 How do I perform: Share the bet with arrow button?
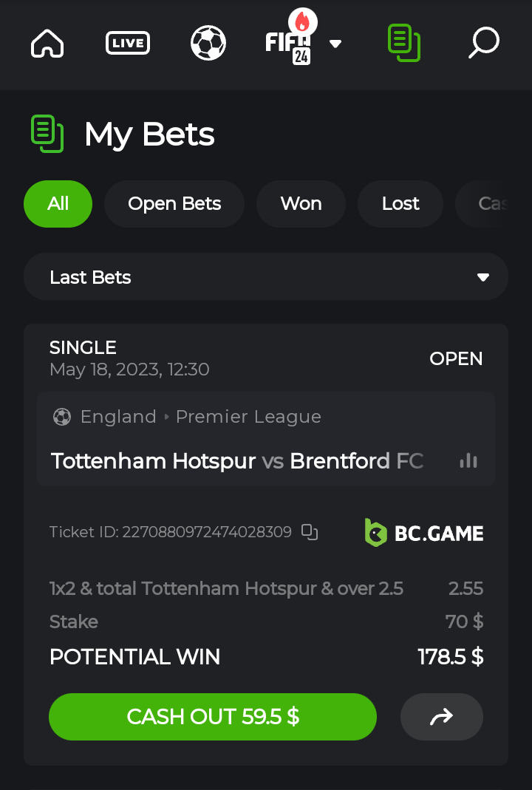pyautogui.click(x=442, y=716)
